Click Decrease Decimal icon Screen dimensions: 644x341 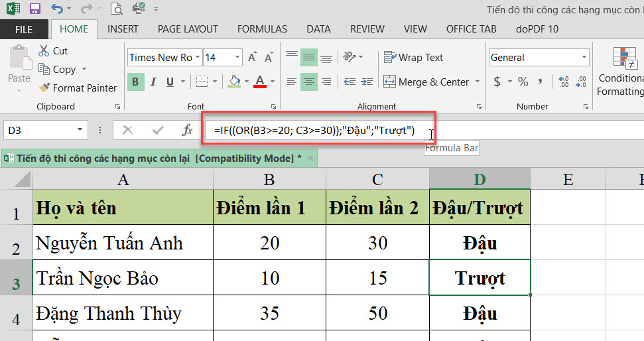click(x=581, y=82)
